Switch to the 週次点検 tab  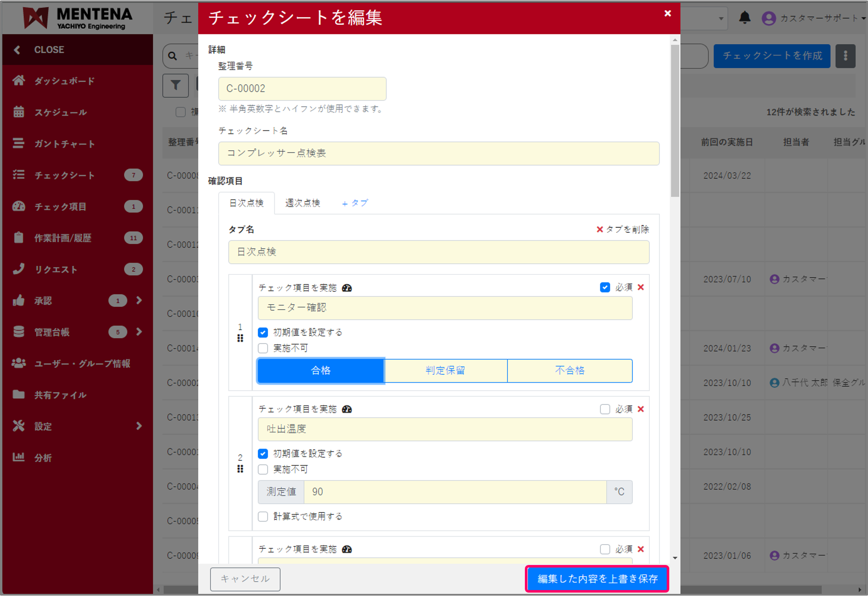302,203
